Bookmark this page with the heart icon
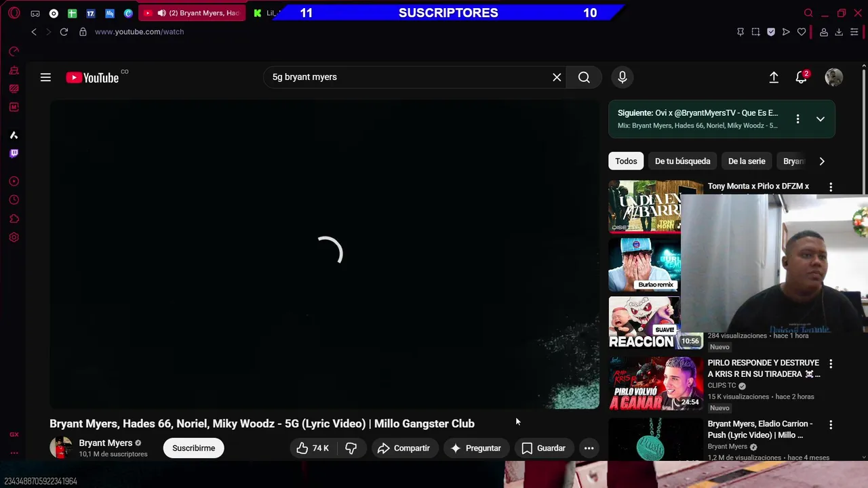Image resolution: width=868 pixels, height=488 pixels. (802, 32)
